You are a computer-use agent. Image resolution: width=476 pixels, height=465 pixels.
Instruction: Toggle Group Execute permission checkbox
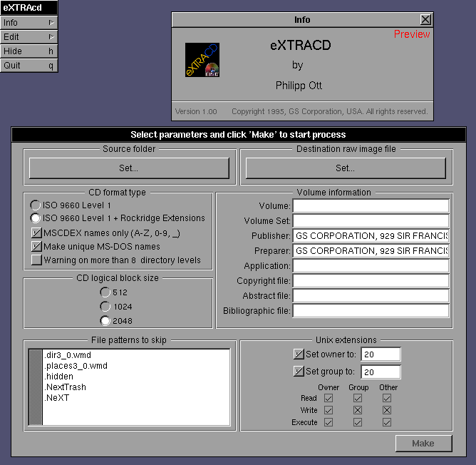(358, 422)
